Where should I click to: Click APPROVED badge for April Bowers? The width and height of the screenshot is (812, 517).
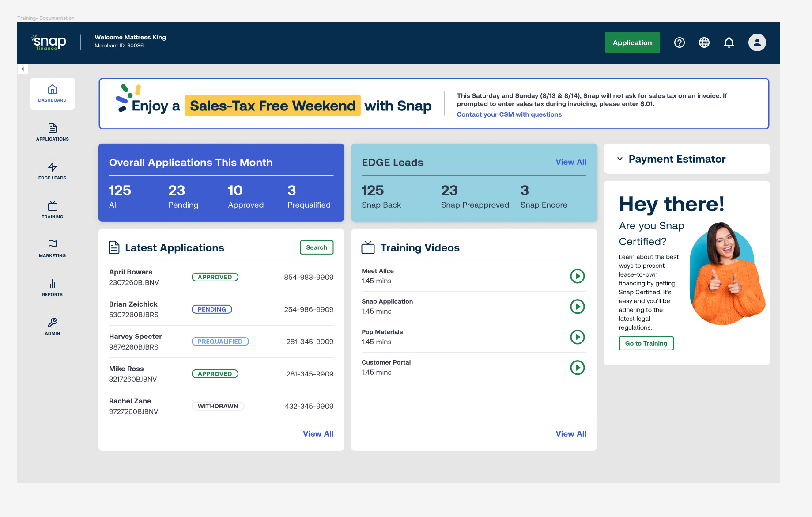point(215,277)
